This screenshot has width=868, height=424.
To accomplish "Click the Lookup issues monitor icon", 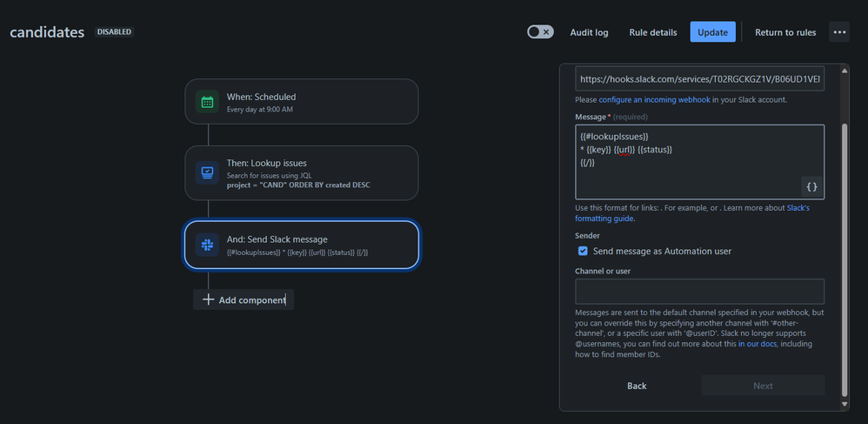I will pos(207,172).
